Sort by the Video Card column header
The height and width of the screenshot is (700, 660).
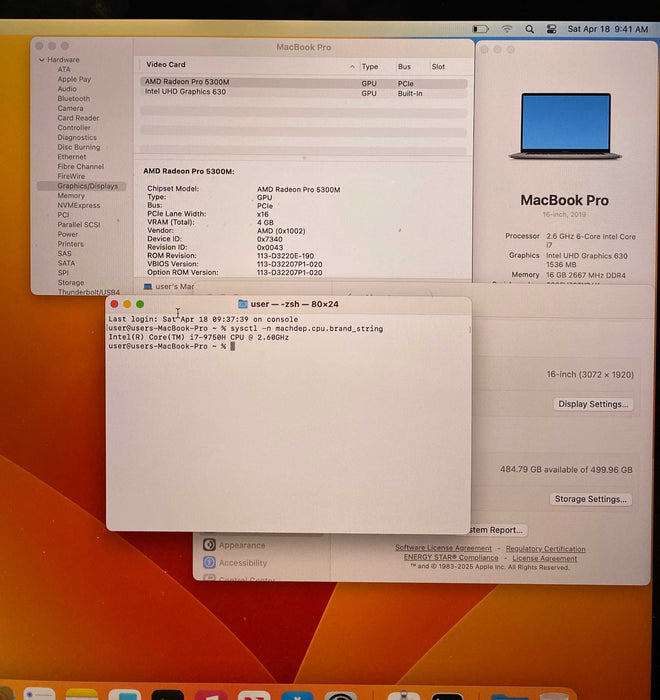(x=166, y=65)
